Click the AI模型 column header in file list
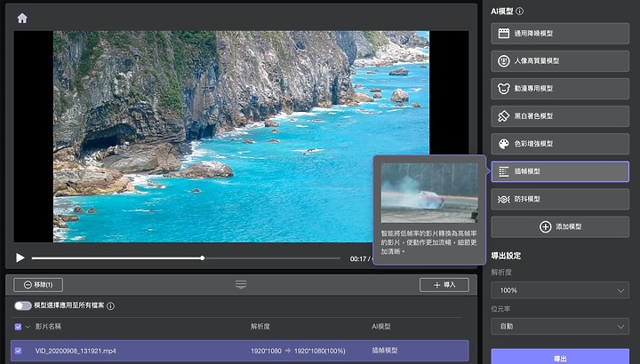 click(381, 327)
